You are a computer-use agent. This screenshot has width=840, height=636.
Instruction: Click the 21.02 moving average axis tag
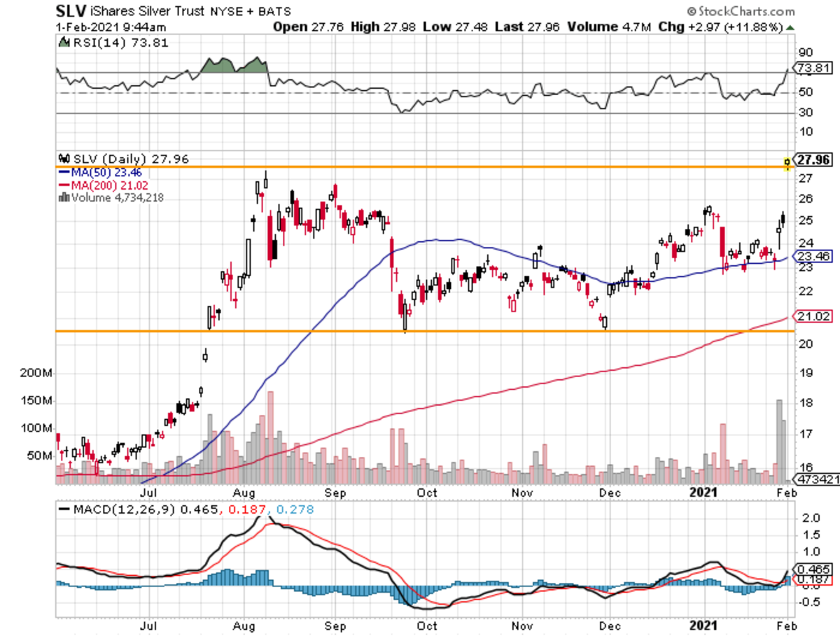click(x=812, y=317)
